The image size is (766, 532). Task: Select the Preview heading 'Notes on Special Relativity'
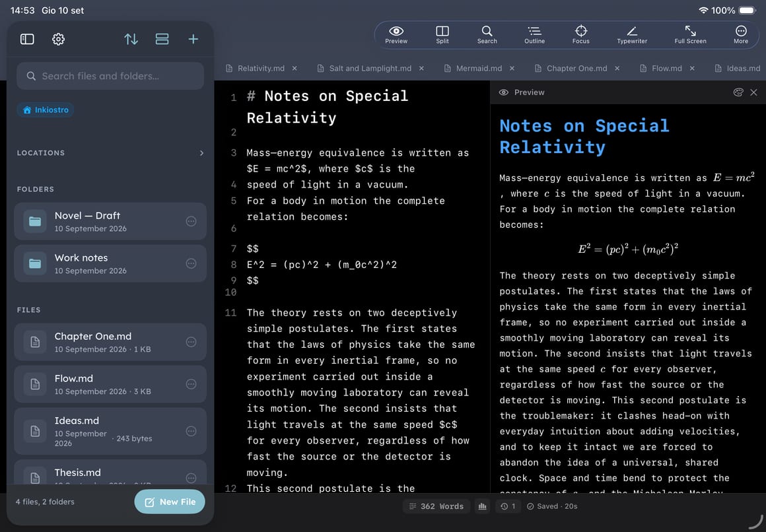(584, 136)
